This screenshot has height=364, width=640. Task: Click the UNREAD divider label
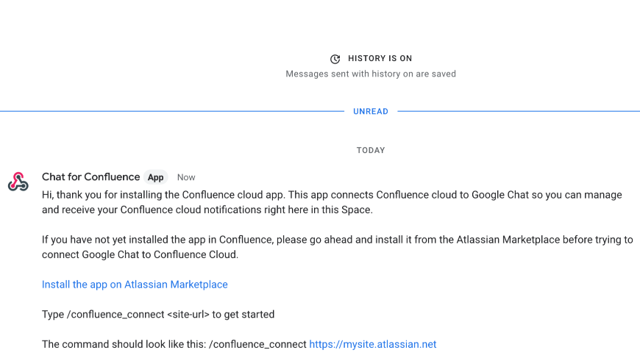371,112
